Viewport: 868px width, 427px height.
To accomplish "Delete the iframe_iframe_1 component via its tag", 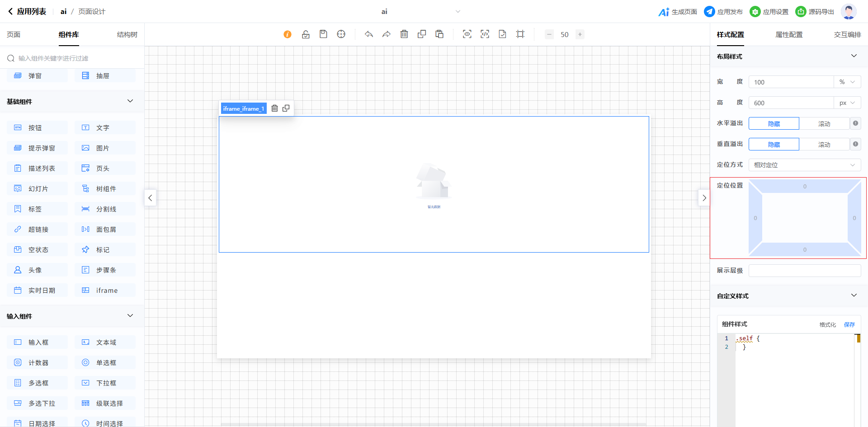I will [274, 108].
